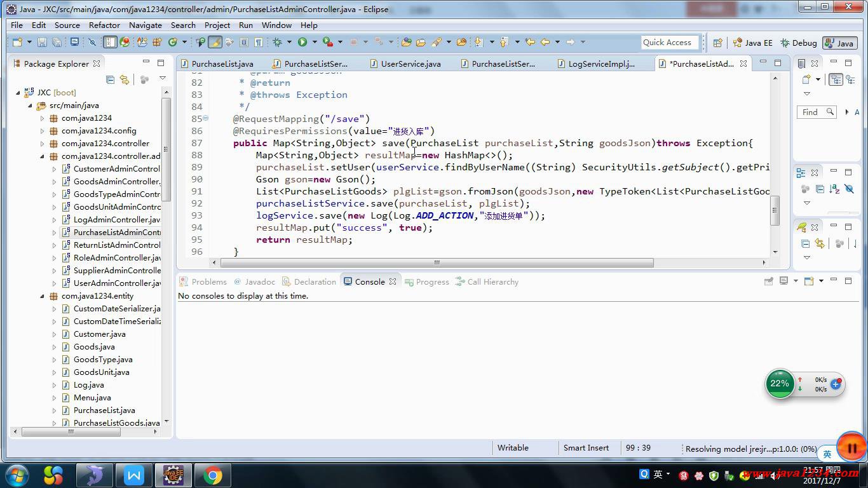Switch to the UserService.java tab
The height and width of the screenshot is (488, 868).
[410, 64]
